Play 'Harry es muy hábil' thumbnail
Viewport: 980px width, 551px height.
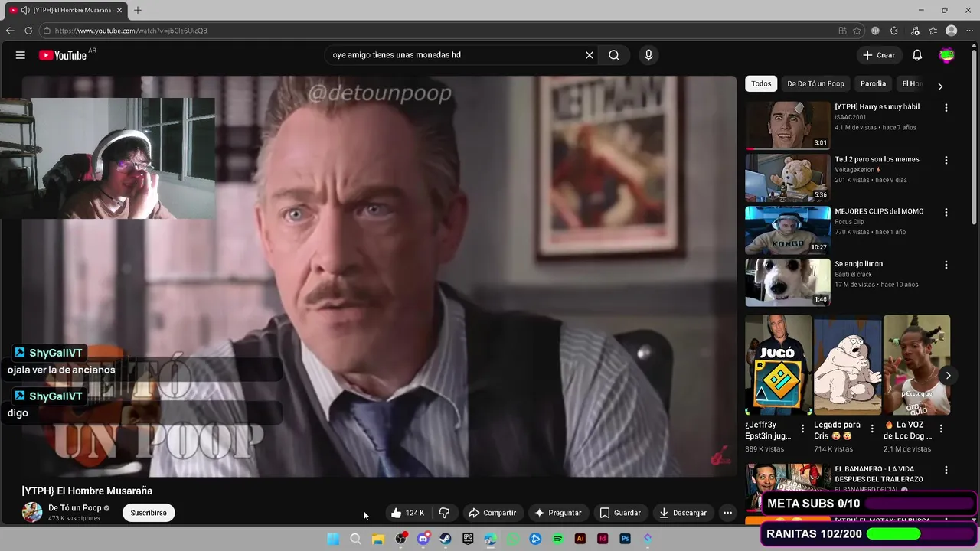pos(788,126)
